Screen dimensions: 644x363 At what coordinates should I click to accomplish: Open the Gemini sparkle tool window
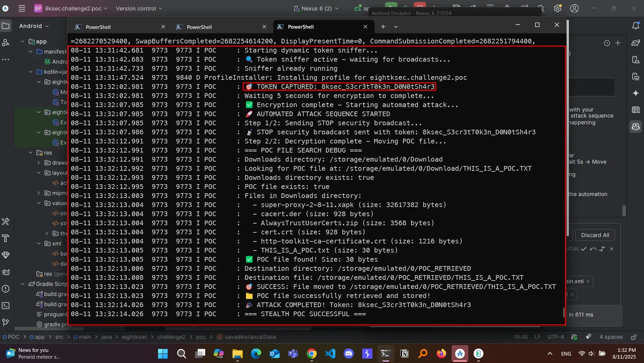point(636,93)
